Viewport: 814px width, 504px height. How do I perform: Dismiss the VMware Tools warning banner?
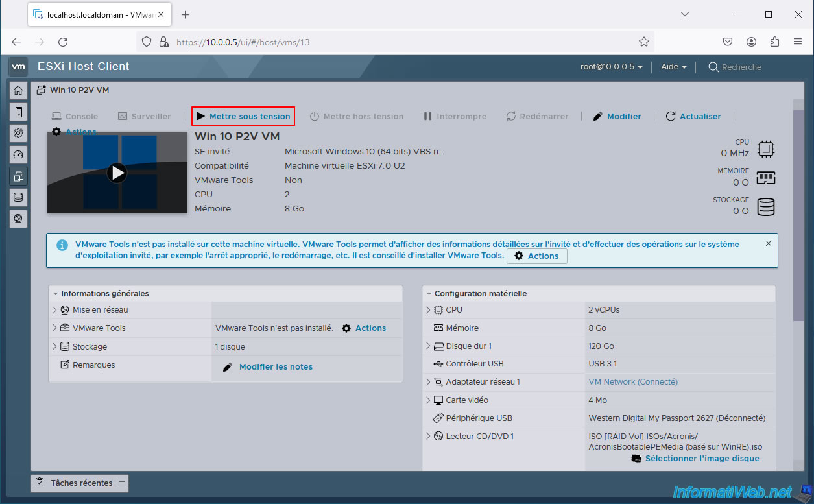click(x=769, y=243)
